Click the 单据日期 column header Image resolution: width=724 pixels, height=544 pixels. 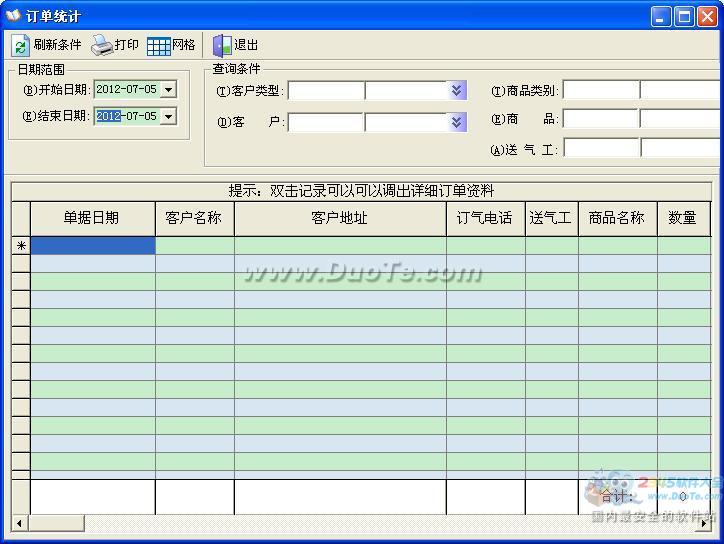point(92,218)
